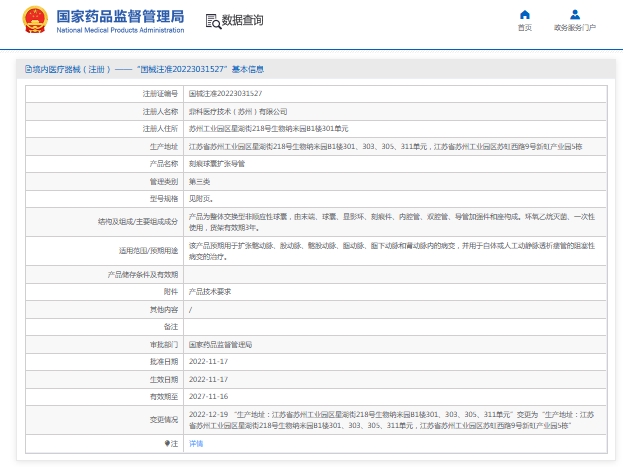Open 政务服务门户 user icon

pyautogui.click(x=575, y=15)
